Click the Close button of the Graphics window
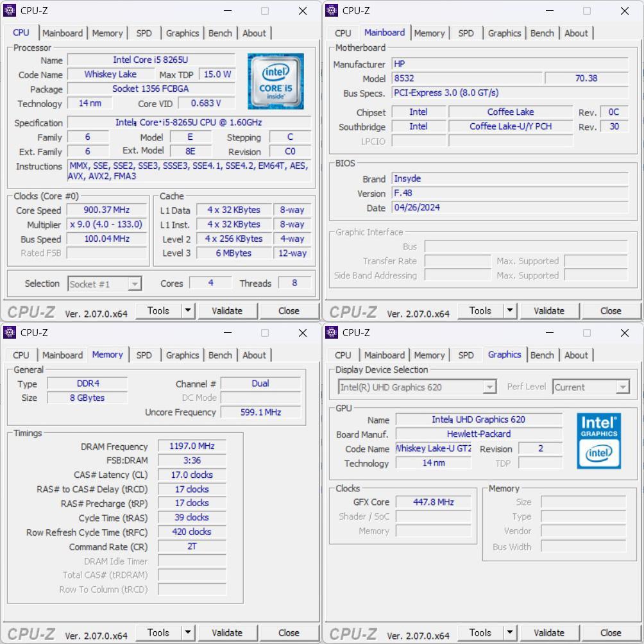 (611, 632)
